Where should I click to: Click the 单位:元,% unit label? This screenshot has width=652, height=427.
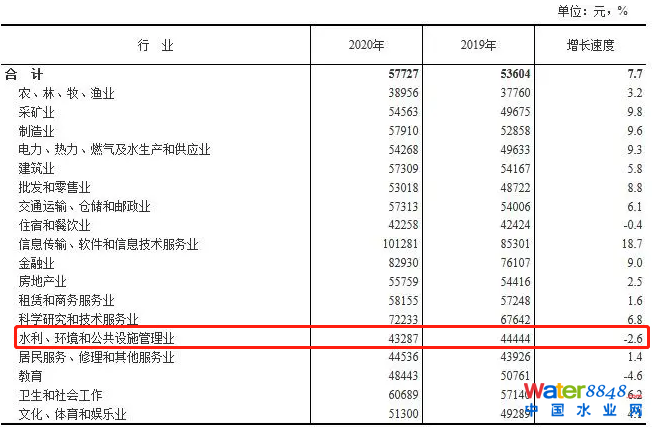(592, 11)
